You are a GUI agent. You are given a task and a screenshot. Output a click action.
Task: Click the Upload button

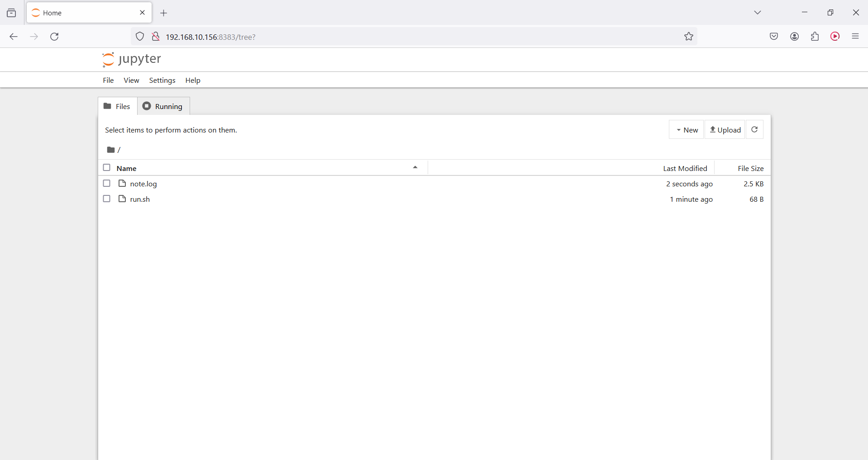(x=725, y=130)
